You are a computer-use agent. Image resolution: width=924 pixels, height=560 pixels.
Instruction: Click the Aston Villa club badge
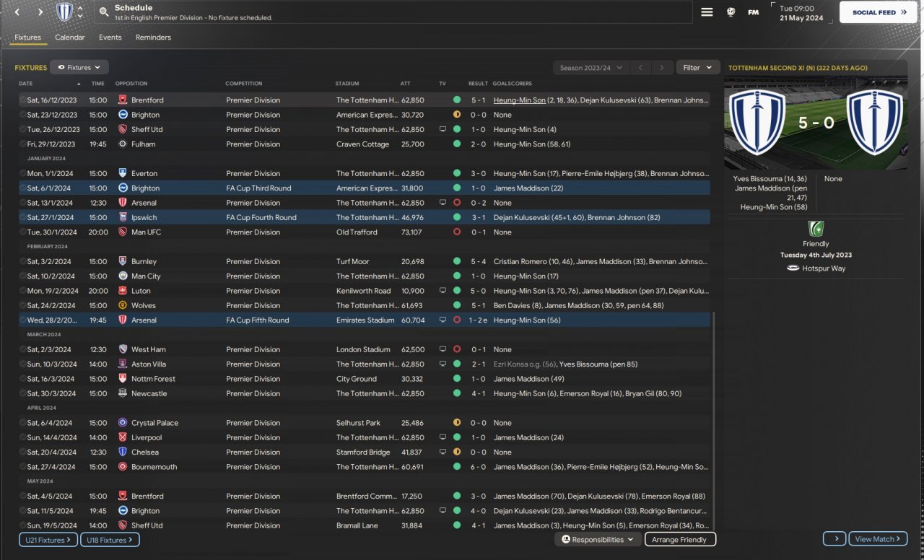click(123, 364)
